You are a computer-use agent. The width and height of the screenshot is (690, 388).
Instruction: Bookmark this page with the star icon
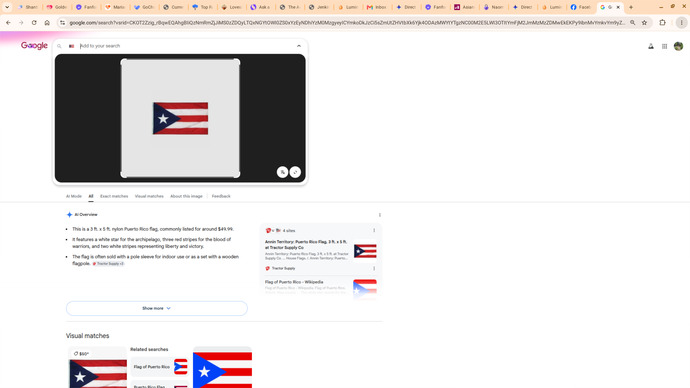pyautogui.click(x=644, y=22)
